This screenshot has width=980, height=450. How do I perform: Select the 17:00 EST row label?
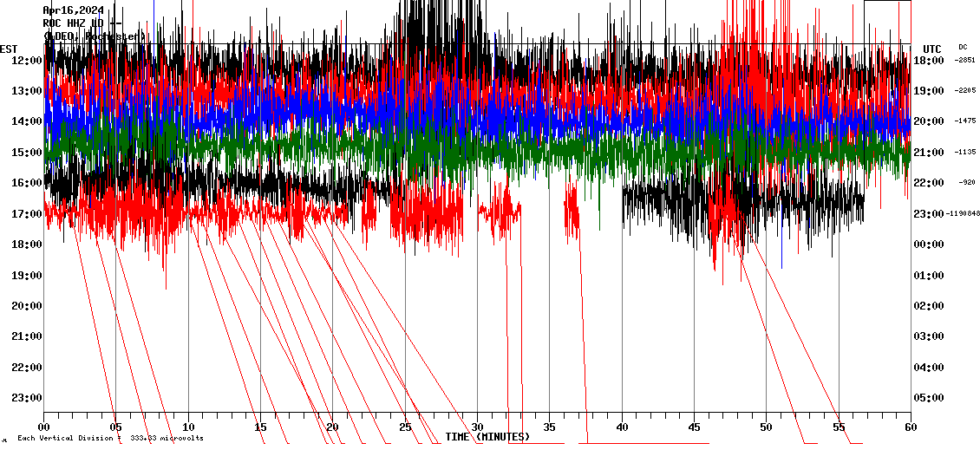[x=28, y=213]
